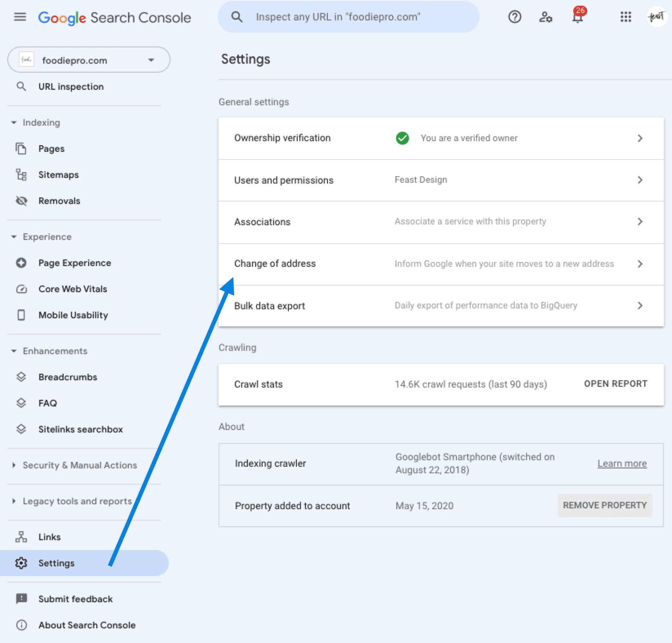Open the user settings people icon
The image size is (672, 643).
pos(546,17)
